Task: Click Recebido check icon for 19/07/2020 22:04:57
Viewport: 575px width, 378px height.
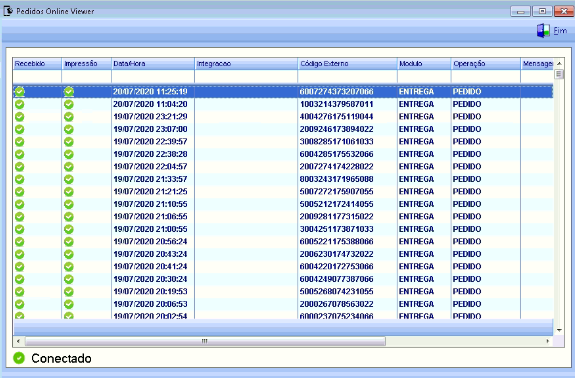Action: [x=20, y=166]
